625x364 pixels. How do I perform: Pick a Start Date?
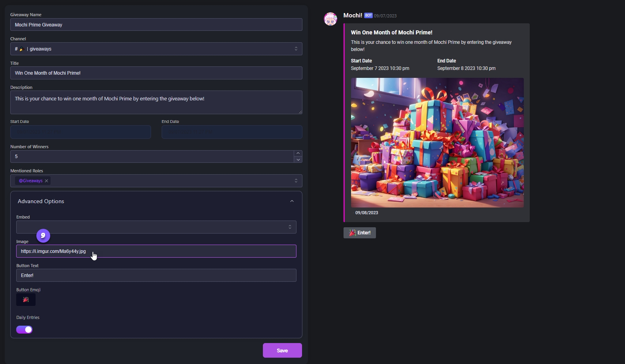click(81, 132)
